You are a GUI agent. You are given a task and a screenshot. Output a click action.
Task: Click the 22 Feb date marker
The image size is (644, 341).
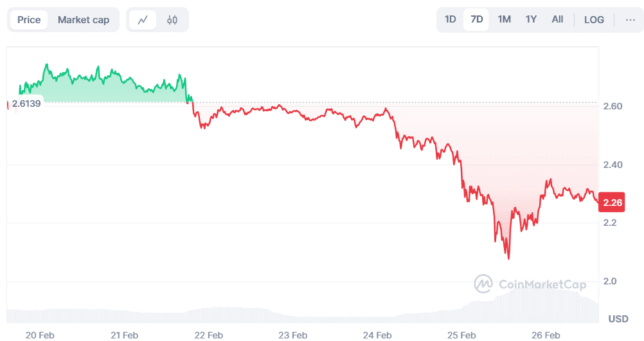point(208,335)
